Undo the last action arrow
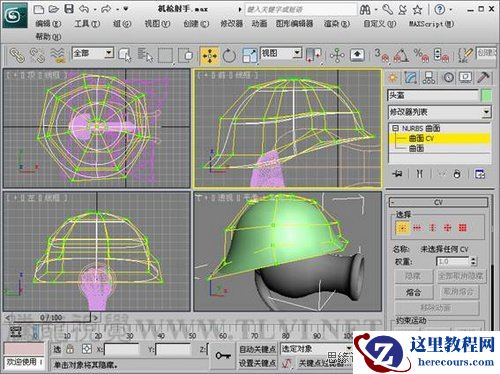This screenshot has height=374, width=500. [84, 9]
